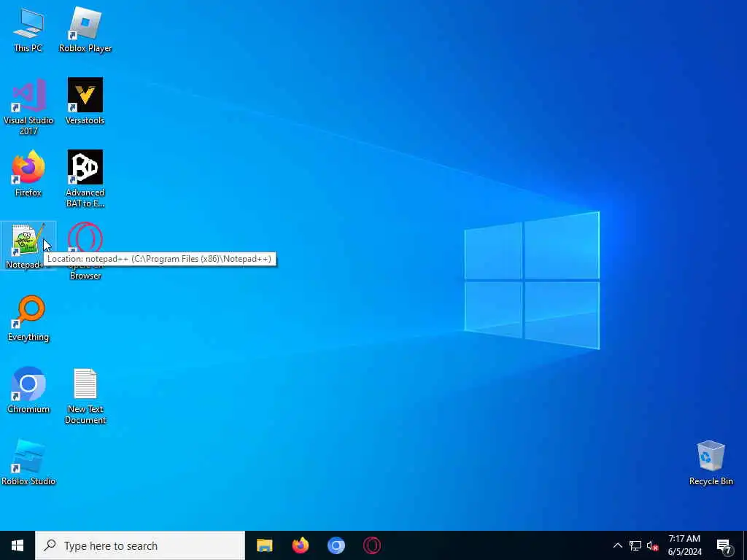Image resolution: width=747 pixels, height=560 pixels.
Task: Click the Notepad++ location tooltip
Action: pos(160,259)
